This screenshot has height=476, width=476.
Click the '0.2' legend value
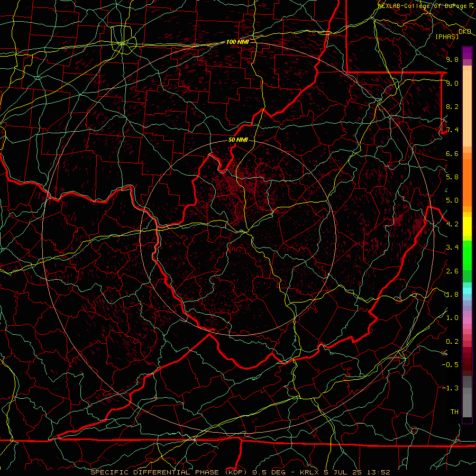click(452, 342)
